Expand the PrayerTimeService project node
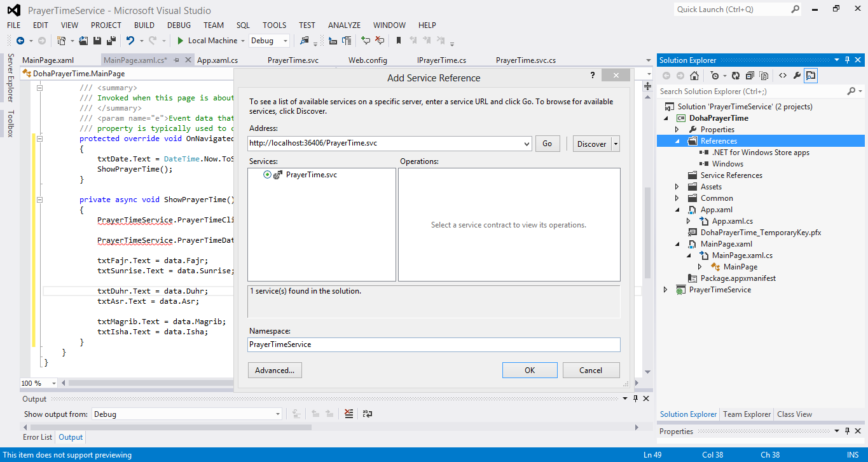The height and width of the screenshot is (462, 868). point(666,290)
